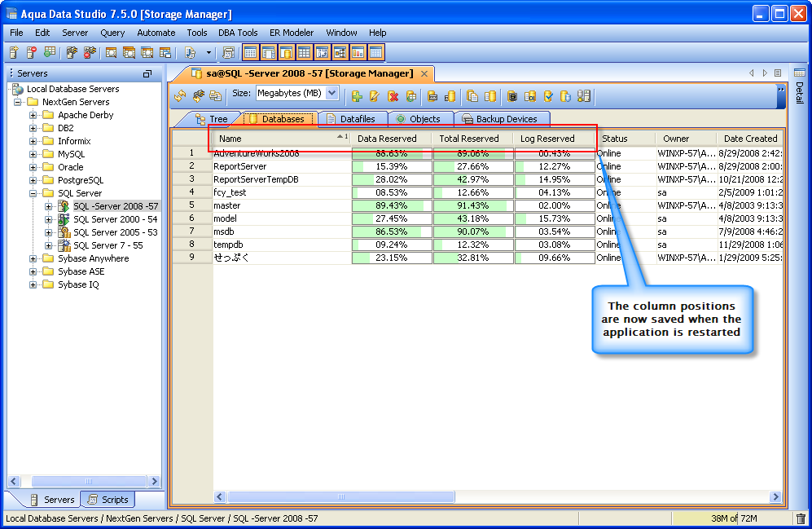Click right arrow of Servers panel scrollbar
This screenshot has height=529, width=812.
point(154,482)
